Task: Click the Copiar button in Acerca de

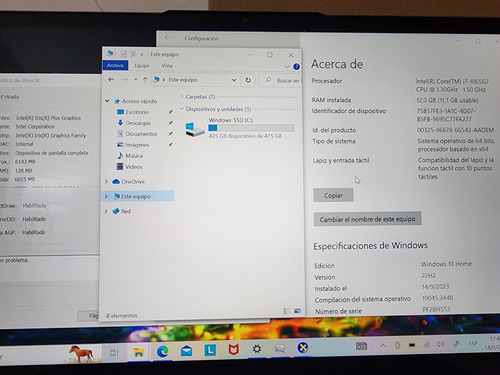Action: (x=333, y=195)
